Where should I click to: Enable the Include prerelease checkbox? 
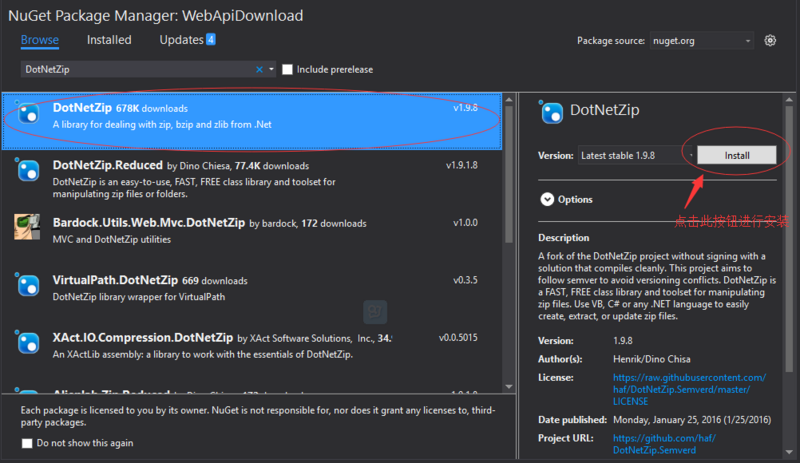pos(288,69)
